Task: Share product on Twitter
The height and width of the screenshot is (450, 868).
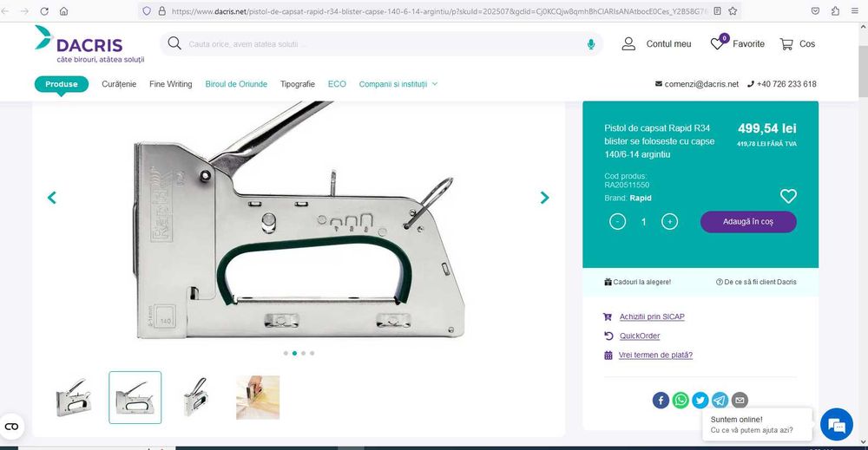Action: coord(700,400)
